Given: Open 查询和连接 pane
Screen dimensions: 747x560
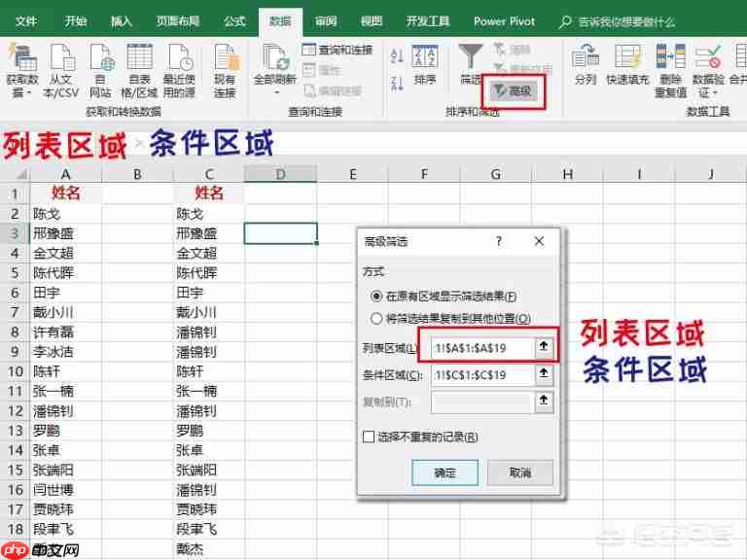Looking at the screenshot, I should pos(338,50).
